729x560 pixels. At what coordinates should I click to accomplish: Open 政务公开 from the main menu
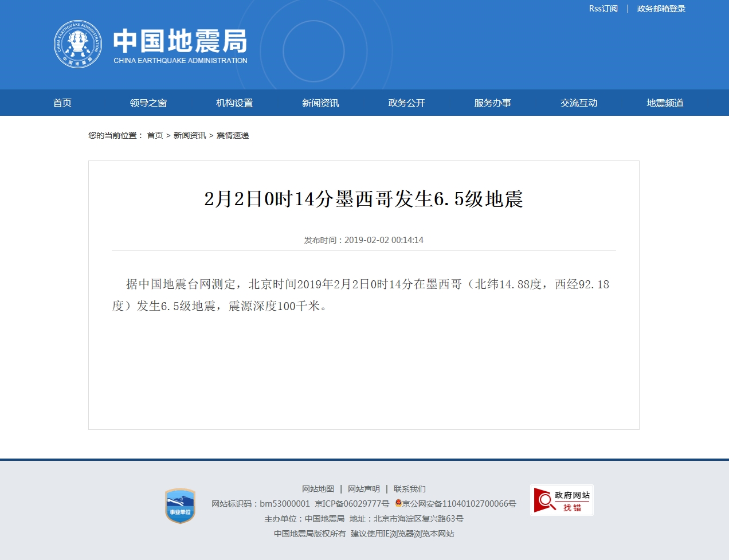(407, 103)
